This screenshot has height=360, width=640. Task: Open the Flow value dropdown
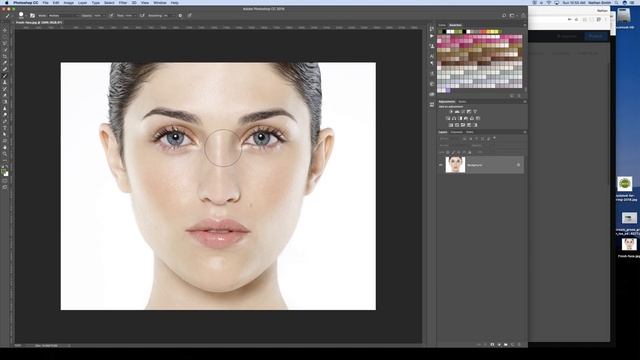(x=131, y=16)
